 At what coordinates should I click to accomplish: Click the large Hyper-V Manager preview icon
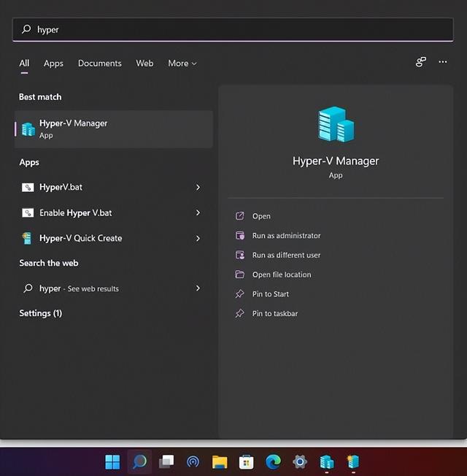tap(336, 124)
